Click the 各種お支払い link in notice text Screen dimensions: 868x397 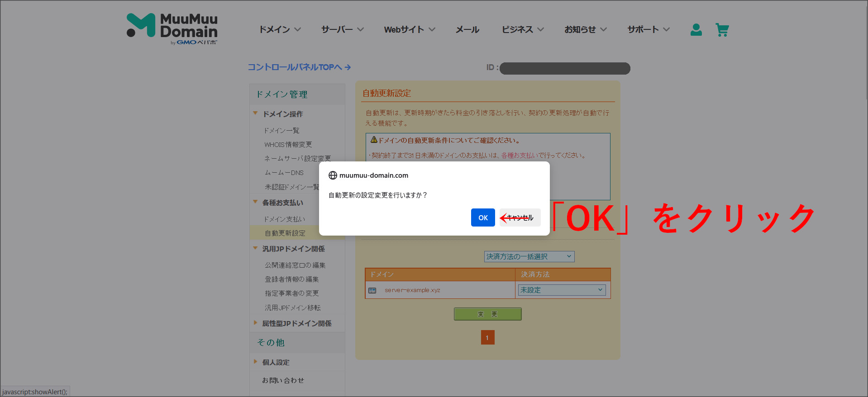(x=519, y=155)
